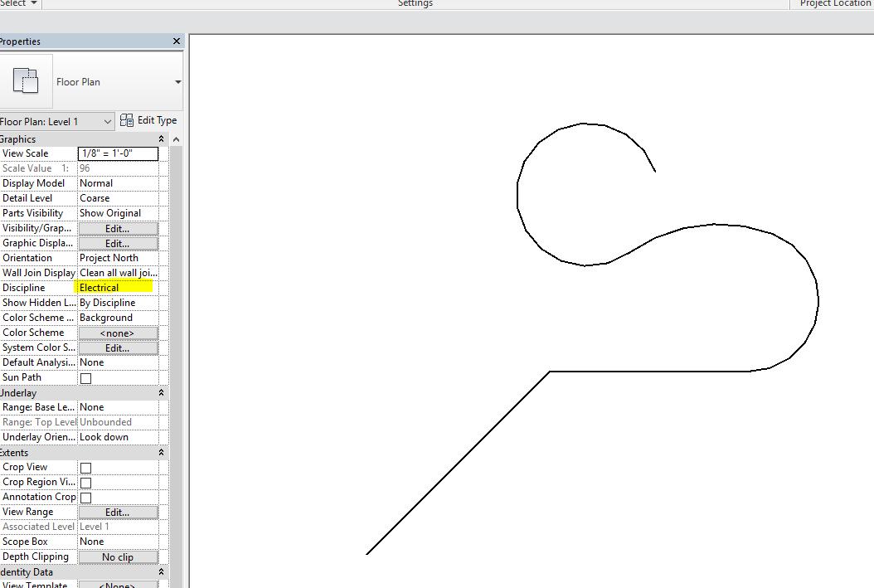This screenshot has height=588, width=874.
Task: Click the Color Scheme <none> button
Action: point(118,333)
